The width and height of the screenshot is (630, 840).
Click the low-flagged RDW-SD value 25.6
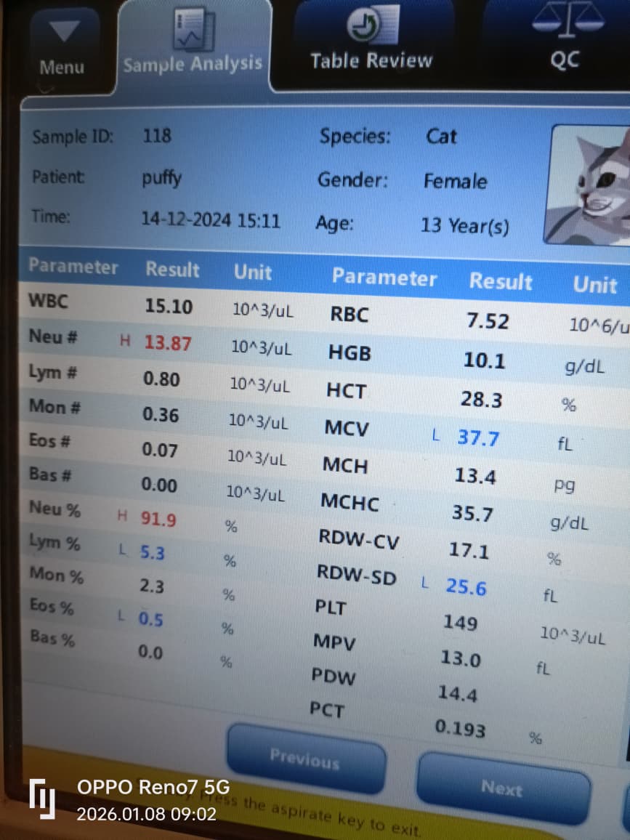pyautogui.click(x=466, y=587)
